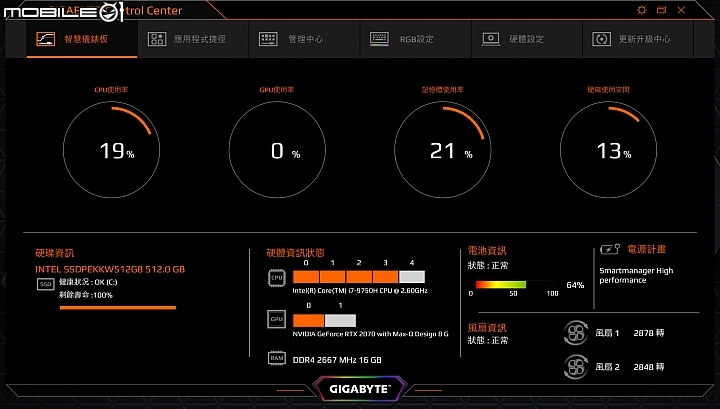Click the CPU usage 19% gauge
This screenshot has width=720, height=409.
click(x=112, y=150)
